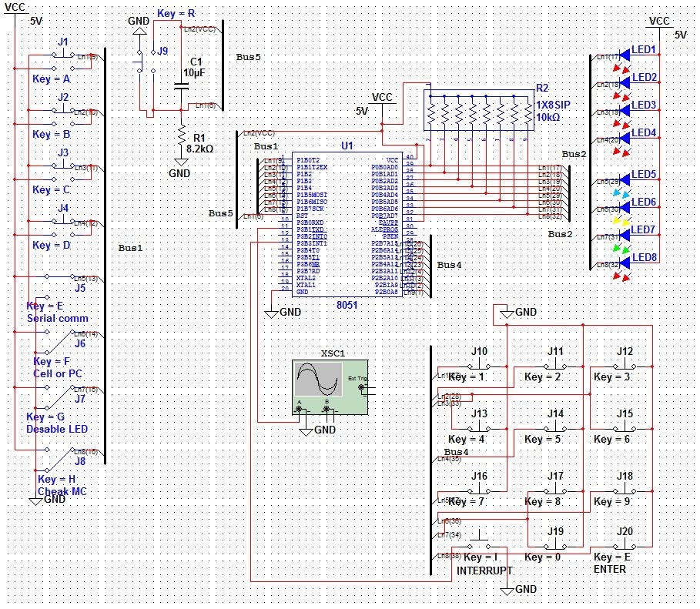Screen dimensions: 700x609
Task: Click the 'Bus4' label beside the chip
Action: click(x=449, y=265)
